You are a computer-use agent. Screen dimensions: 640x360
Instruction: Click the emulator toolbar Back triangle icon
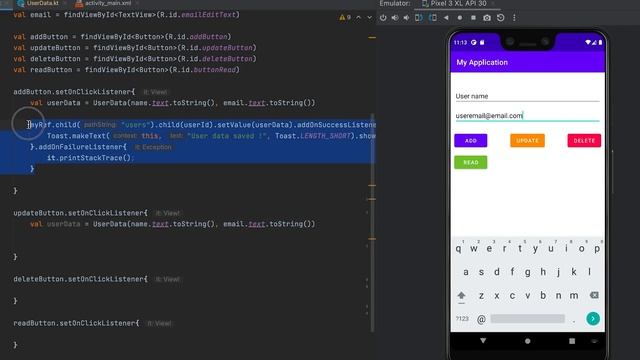[446, 18]
